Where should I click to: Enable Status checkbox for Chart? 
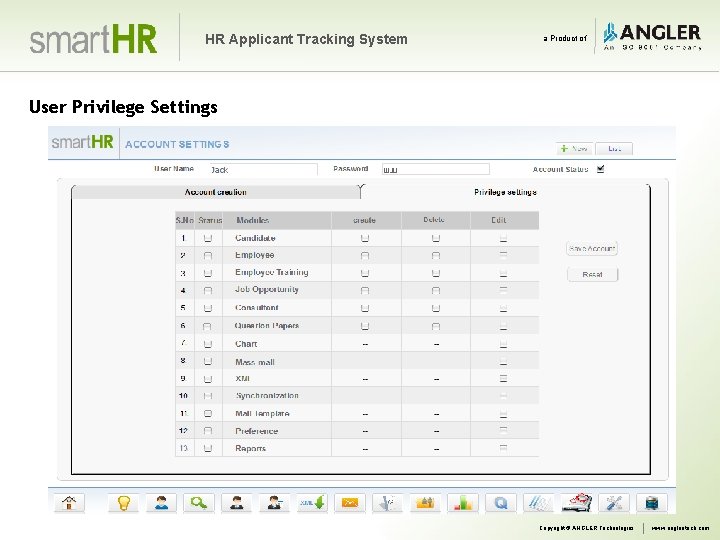(208, 343)
